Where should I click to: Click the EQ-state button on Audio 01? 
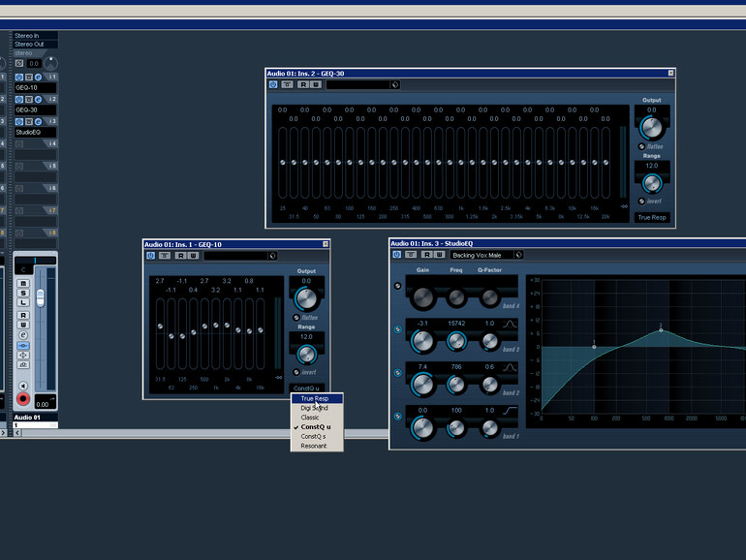point(23,356)
